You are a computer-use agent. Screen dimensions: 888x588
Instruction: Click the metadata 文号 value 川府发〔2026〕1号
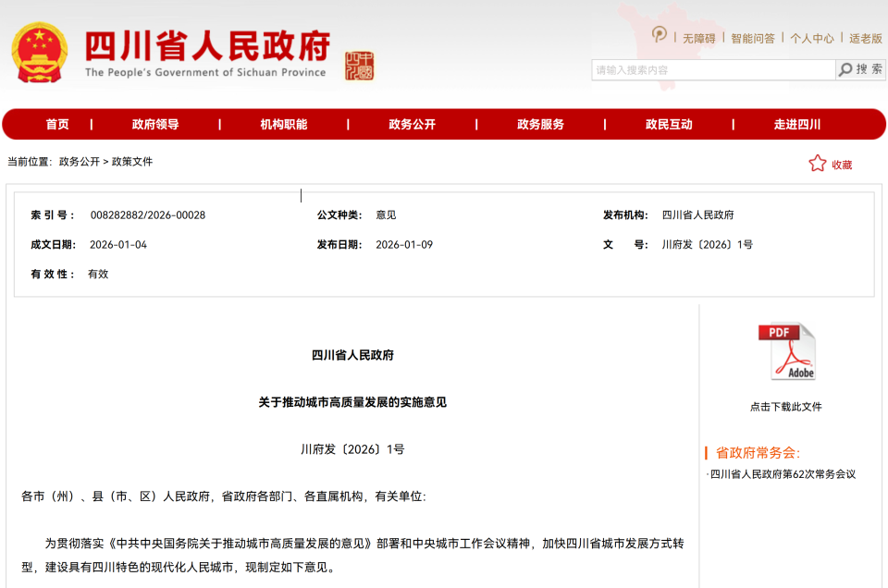[708, 244]
